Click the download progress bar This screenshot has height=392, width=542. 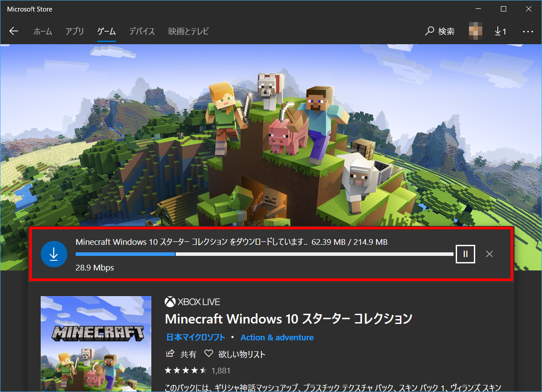click(x=265, y=254)
